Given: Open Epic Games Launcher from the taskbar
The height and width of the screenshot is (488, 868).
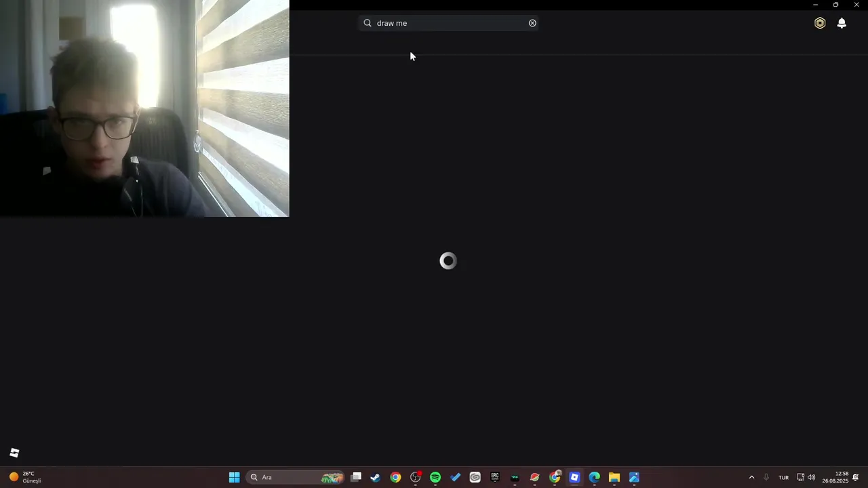Looking at the screenshot, I should click(495, 477).
